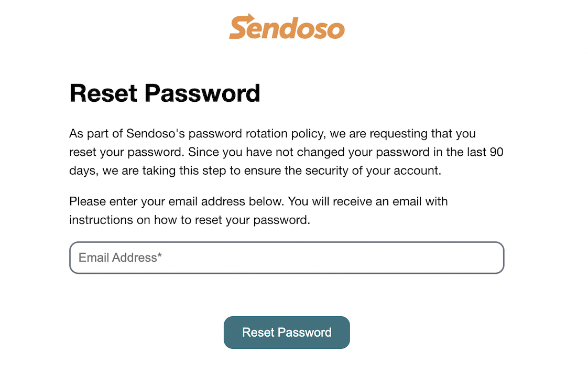
Task: Click the Reset Password button
Action: pyautogui.click(x=287, y=333)
